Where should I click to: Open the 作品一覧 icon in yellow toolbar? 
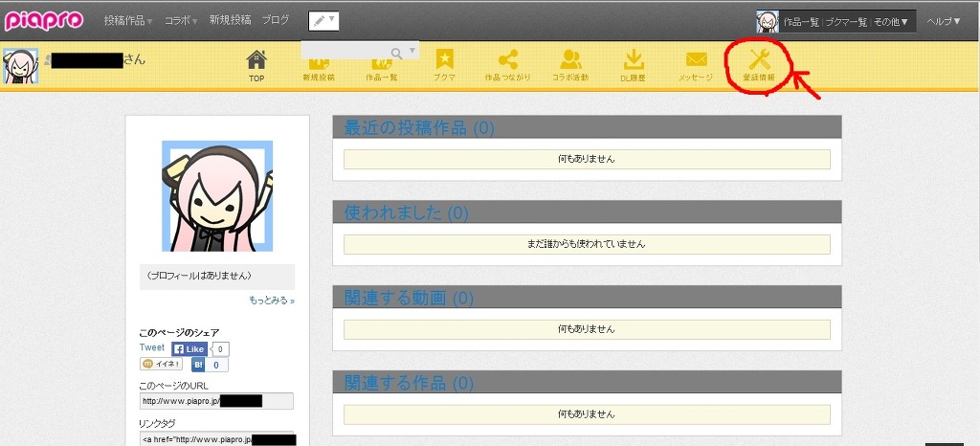point(381,70)
